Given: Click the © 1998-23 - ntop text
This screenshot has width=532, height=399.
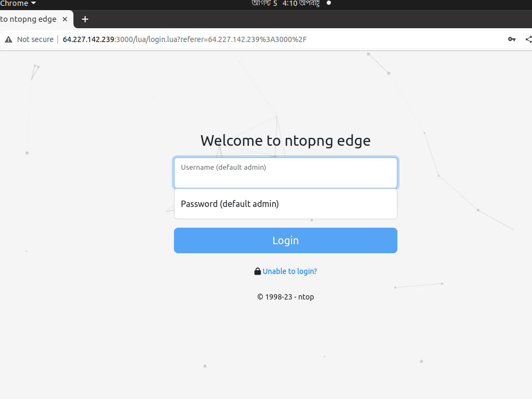Looking at the screenshot, I should click(x=285, y=297).
